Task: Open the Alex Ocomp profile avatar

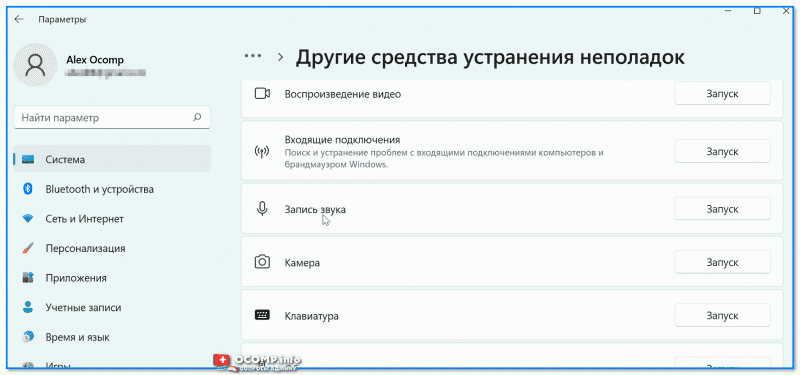Action: (x=35, y=65)
